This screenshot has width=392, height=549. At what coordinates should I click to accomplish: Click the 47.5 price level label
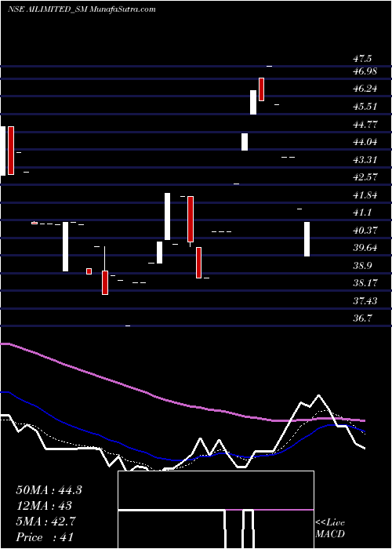click(362, 59)
